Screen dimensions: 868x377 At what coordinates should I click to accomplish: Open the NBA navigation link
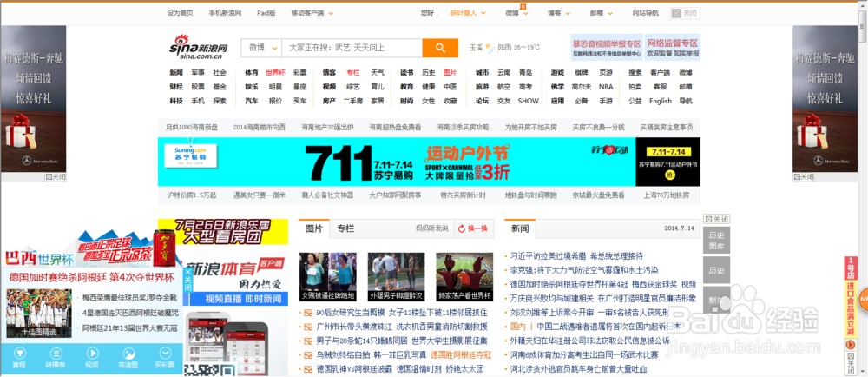coord(606,87)
